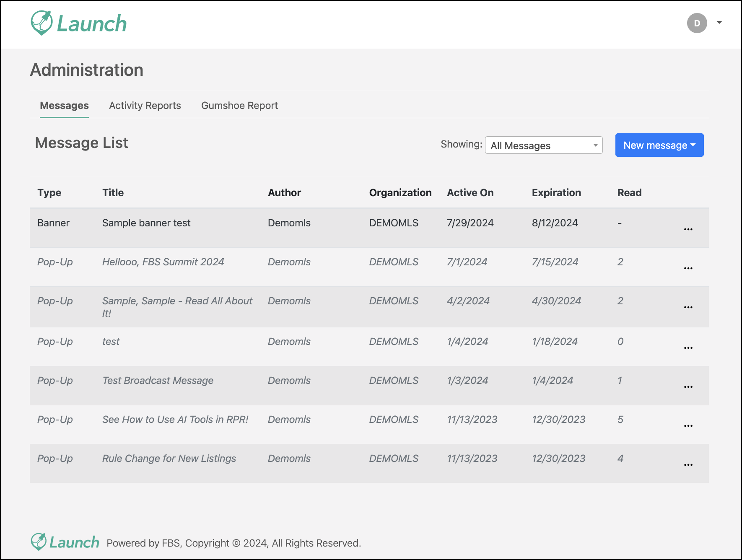Click the footer Launch logo

point(65,542)
